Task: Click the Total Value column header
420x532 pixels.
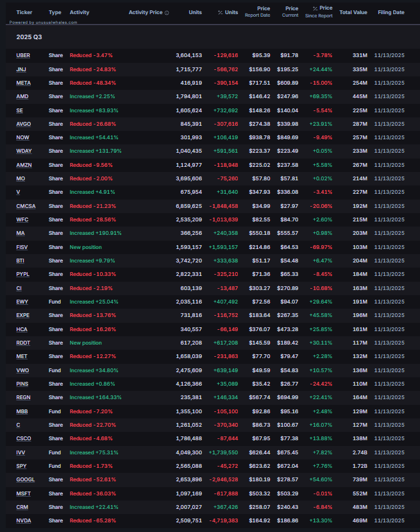Action: (353, 12)
